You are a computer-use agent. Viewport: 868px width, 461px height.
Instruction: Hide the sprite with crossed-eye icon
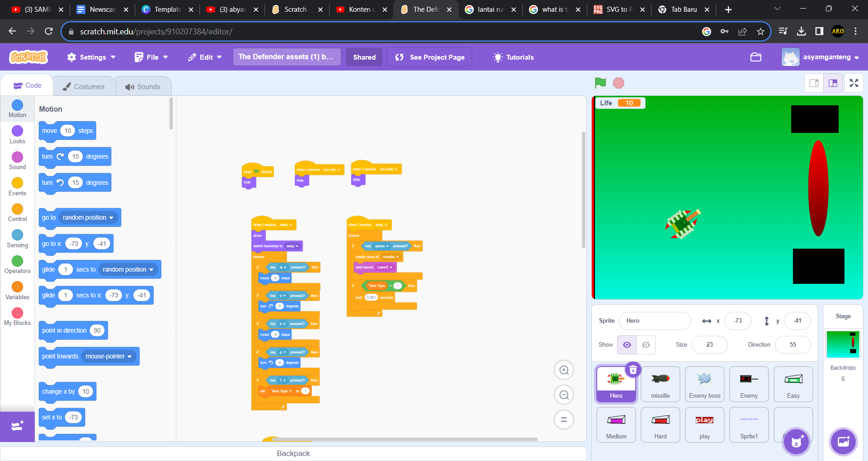tap(646, 345)
